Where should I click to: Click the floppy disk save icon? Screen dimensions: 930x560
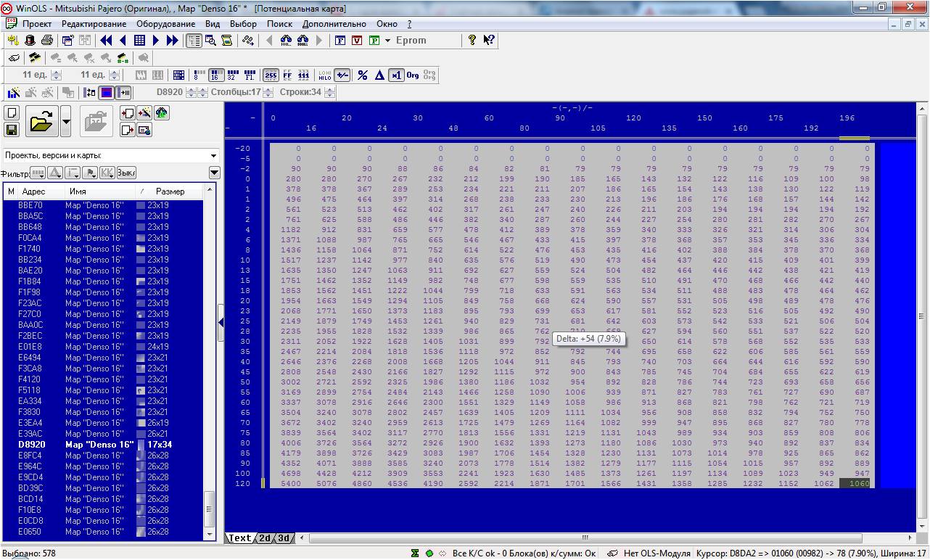[x=12, y=129]
